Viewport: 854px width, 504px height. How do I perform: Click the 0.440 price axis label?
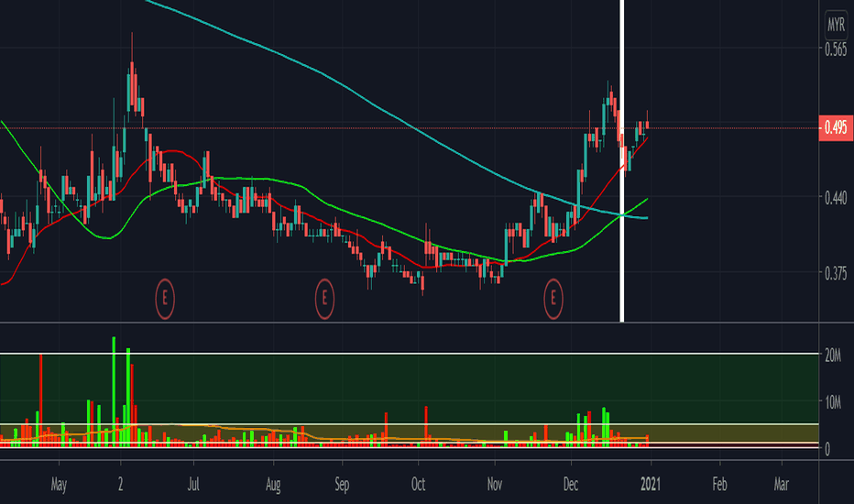coord(836,198)
